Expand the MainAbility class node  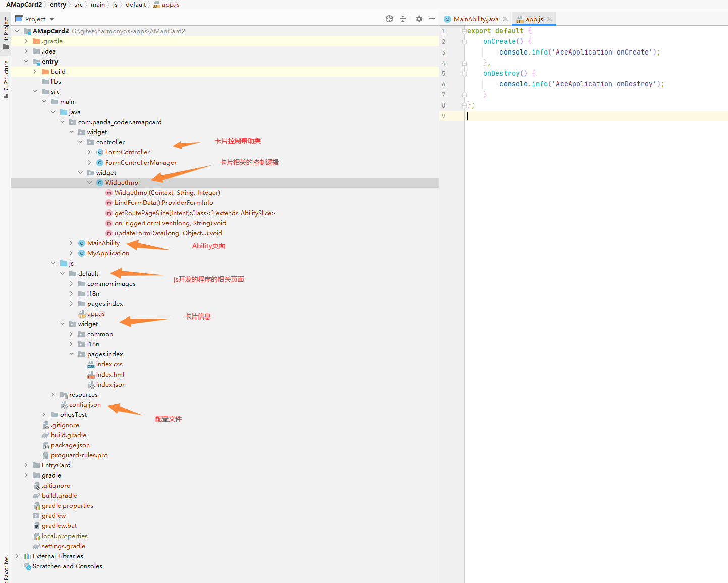point(71,243)
